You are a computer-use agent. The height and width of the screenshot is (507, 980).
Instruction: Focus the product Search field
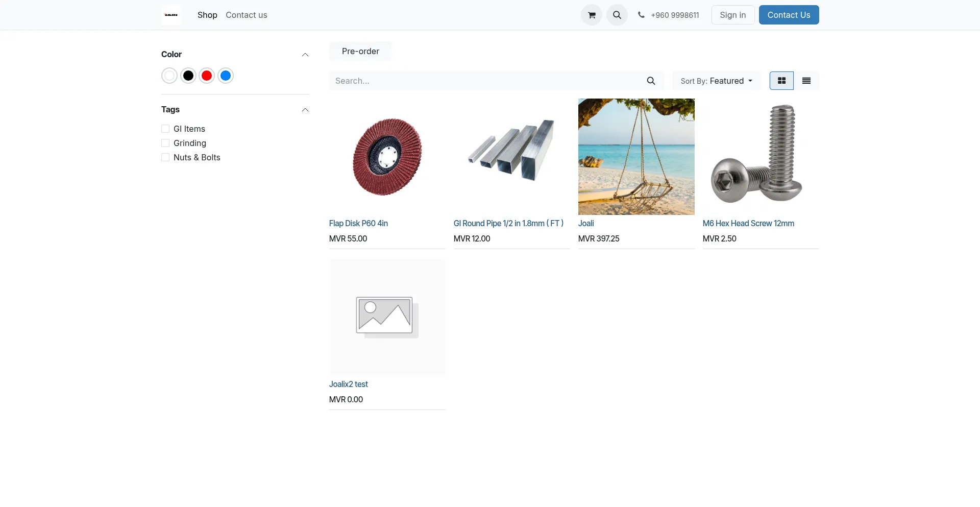485,81
